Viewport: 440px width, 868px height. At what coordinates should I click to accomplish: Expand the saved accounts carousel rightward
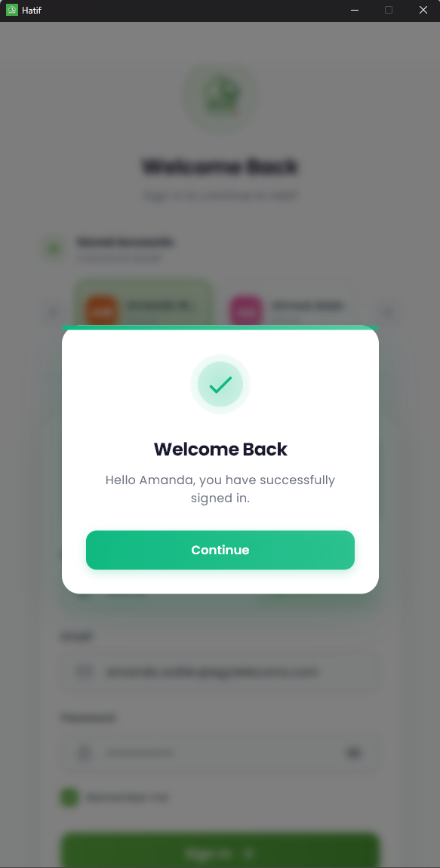tap(388, 311)
